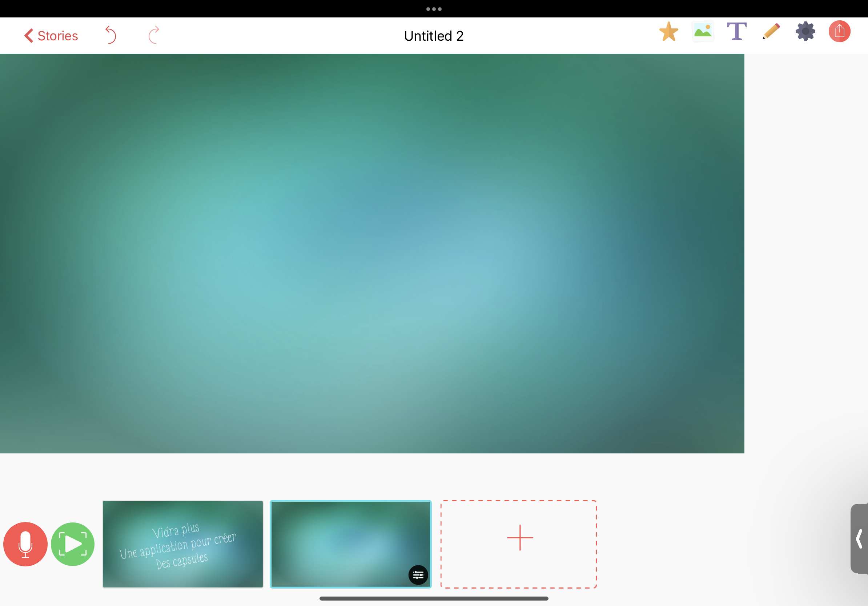Tap the Untitled 2 title
Screen dimensions: 868x606
tap(434, 36)
